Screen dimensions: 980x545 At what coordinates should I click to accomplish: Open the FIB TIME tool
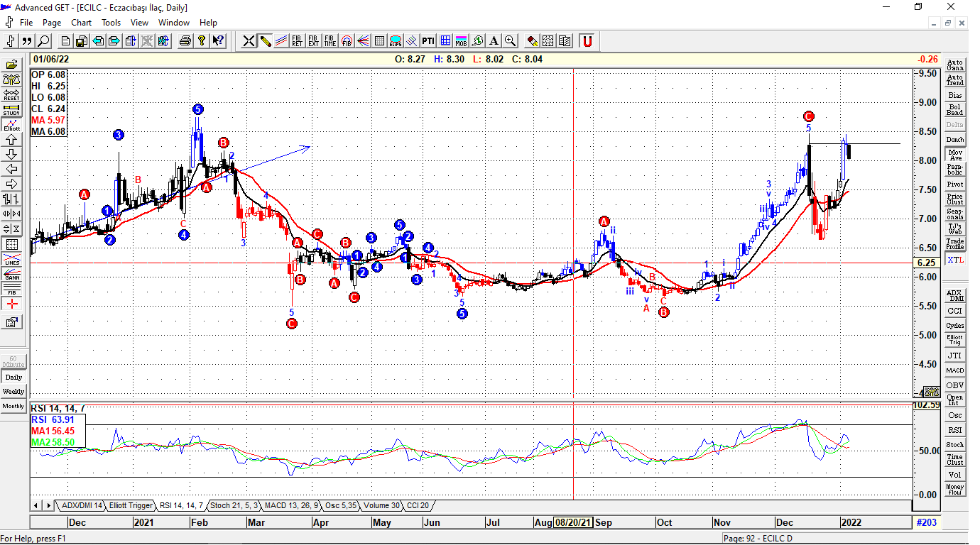coord(330,41)
